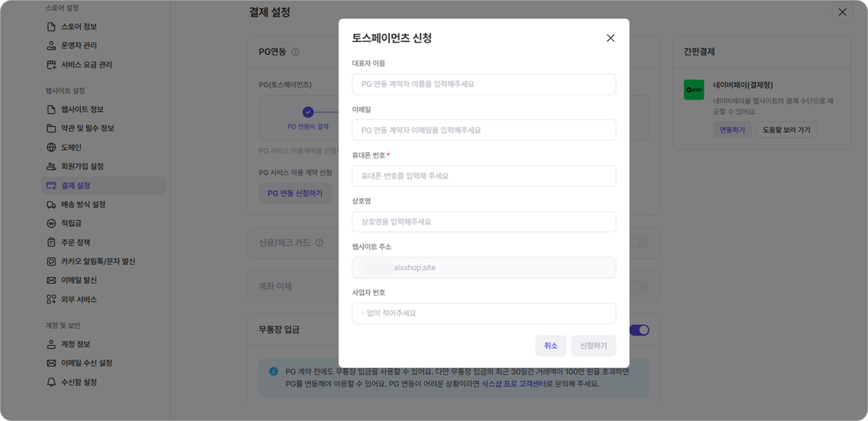Click the PG 연동비 결제 checkmark step
Viewport: 868px width, 421px height.
(x=308, y=112)
